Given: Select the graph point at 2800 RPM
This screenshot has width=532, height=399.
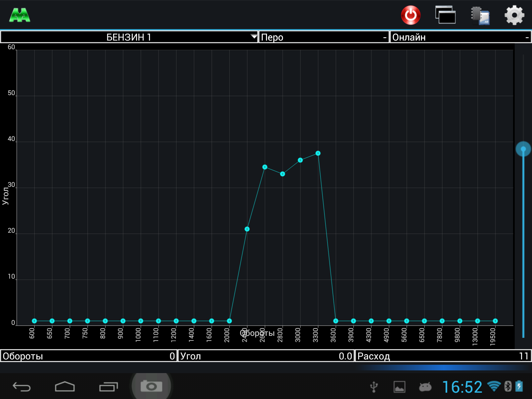Looking at the screenshot, I should (282, 174).
